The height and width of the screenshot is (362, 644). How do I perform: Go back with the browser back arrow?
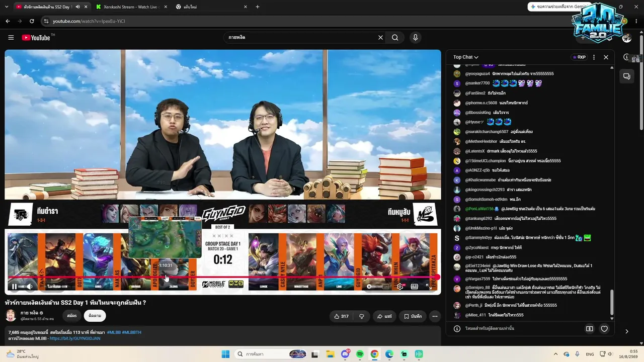[8, 21]
